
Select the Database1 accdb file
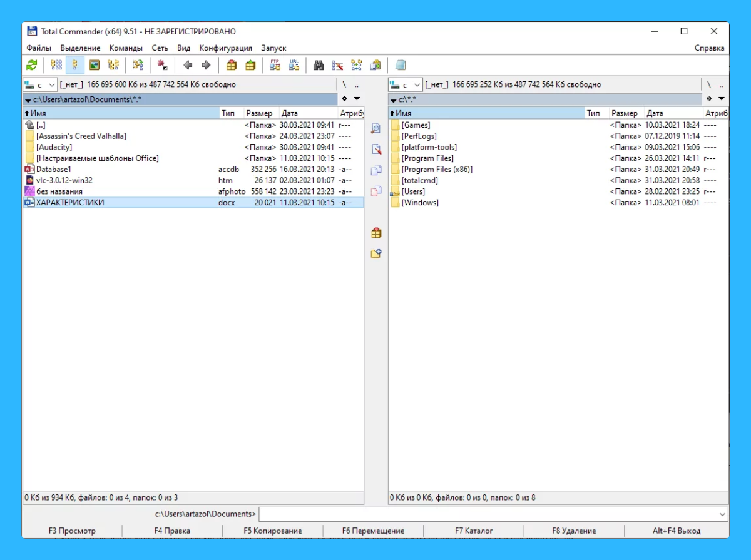tap(54, 169)
